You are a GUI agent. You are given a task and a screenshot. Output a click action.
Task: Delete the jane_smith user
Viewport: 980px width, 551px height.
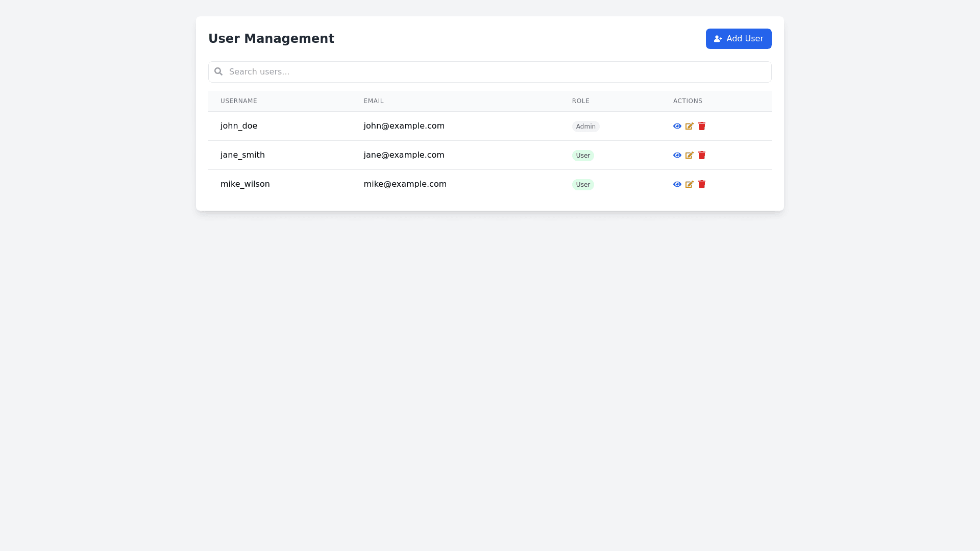tap(701, 155)
